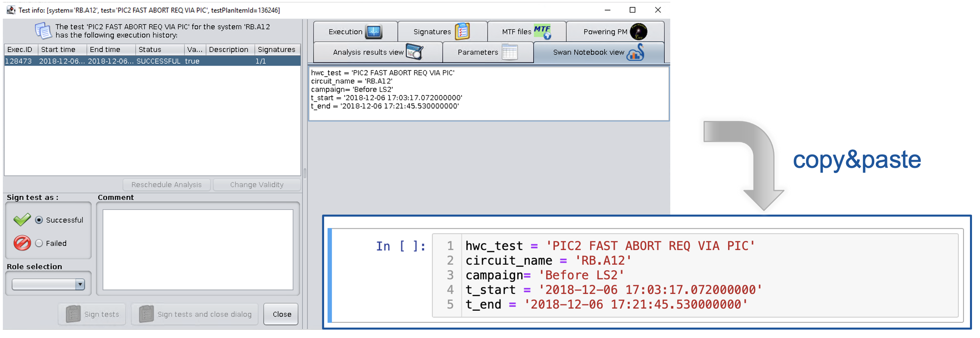The width and height of the screenshot is (980, 338).
Task: Click the In [ ]: notebook prompt
Action: click(x=401, y=246)
